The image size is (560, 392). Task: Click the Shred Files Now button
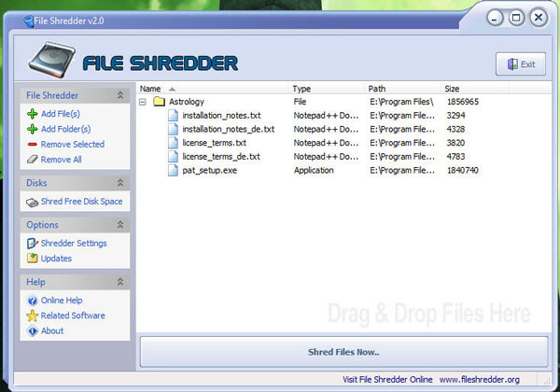click(x=343, y=352)
